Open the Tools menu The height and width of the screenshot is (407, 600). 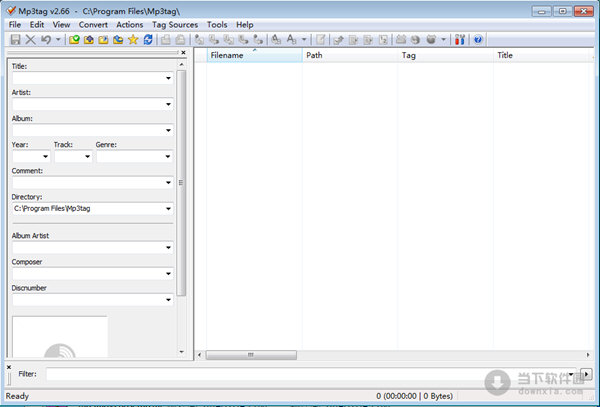(217, 25)
